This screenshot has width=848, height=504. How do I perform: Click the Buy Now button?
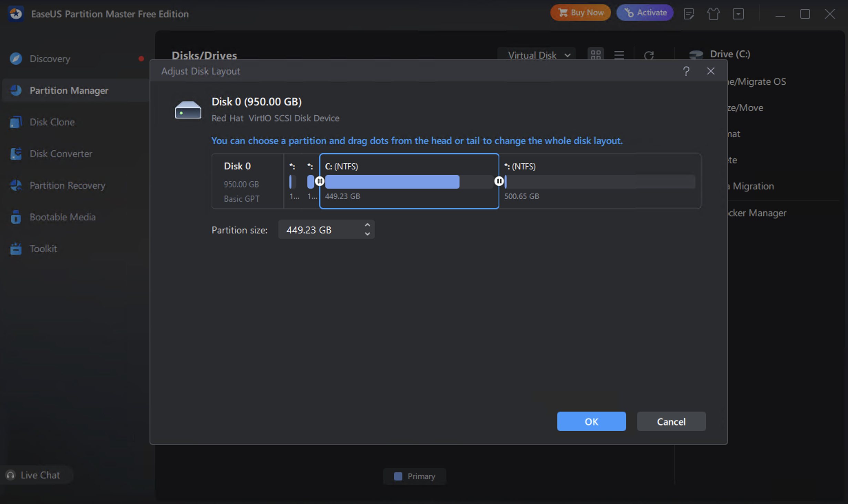[x=580, y=13]
